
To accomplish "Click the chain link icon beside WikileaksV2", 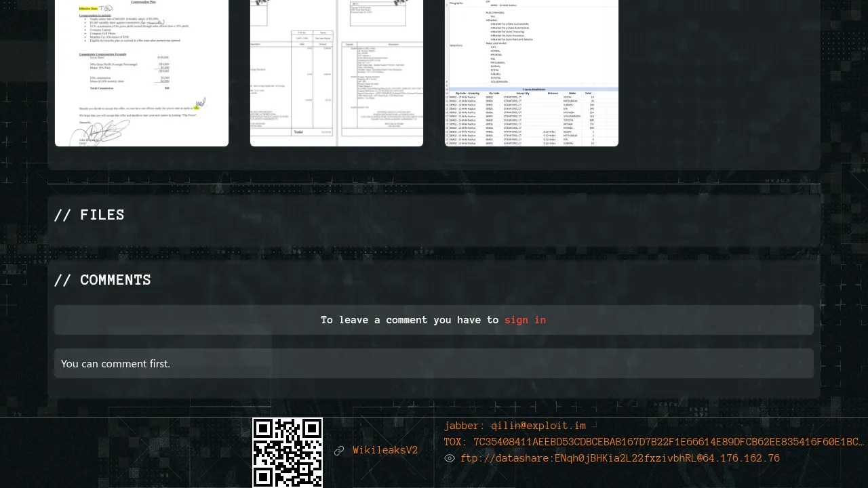I will (339, 451).
